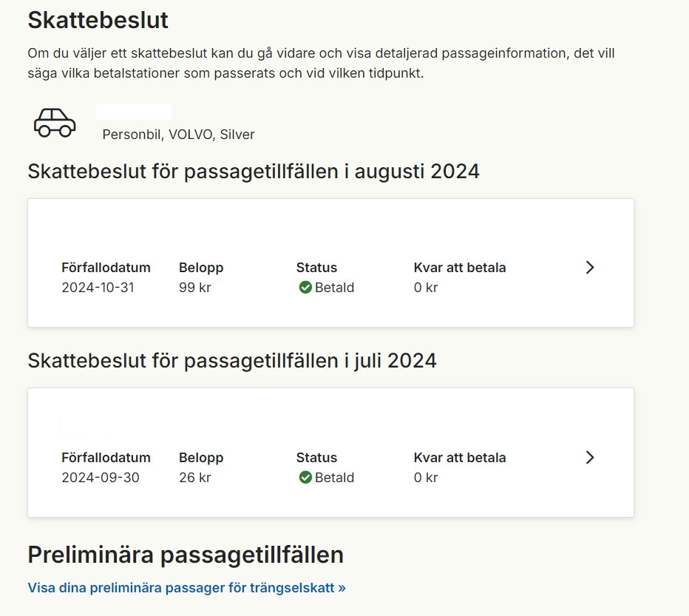This screenshot has height=616, width=689.
Task: Click the 'Skattebeslut' main page heading
Action: tap(98, 20)
